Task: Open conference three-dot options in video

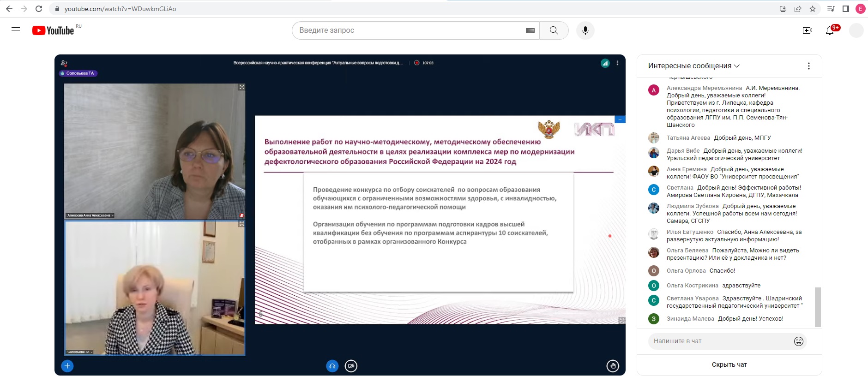Action: (x=618, y=63)
